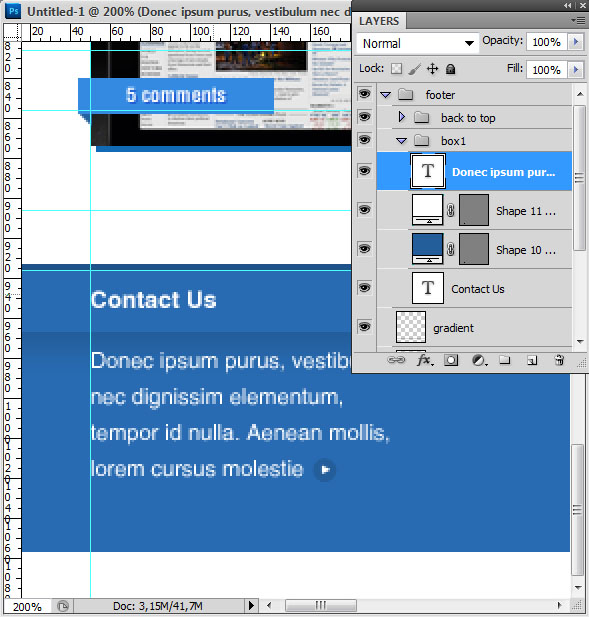Delete layer with trash icon

(x=559, y=360)
